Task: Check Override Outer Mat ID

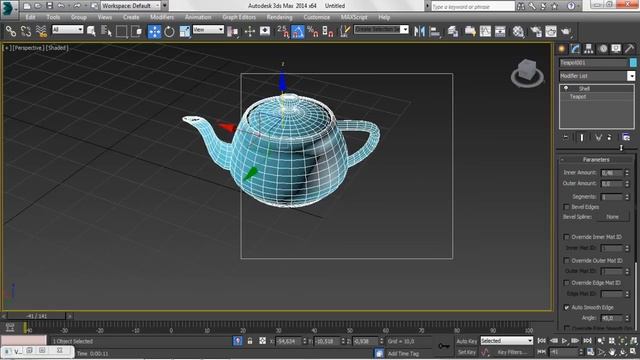Action: pos(566,260)
